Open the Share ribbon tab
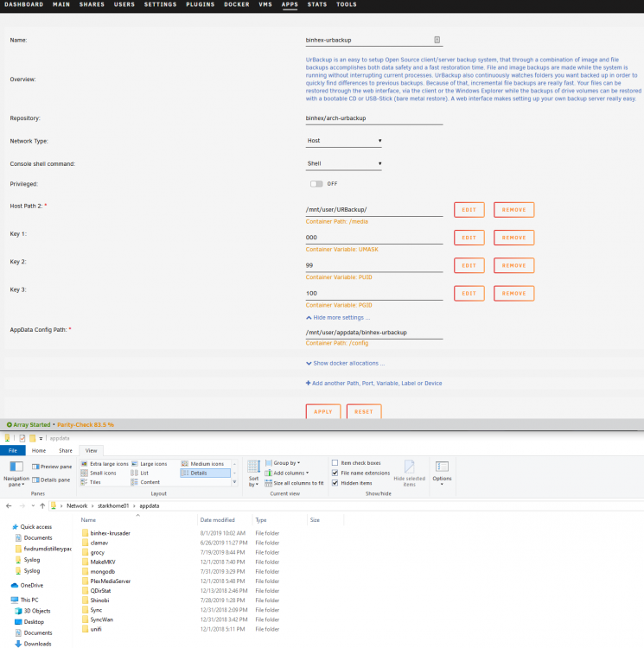This screenshot has width=644, height=648. 66,450
